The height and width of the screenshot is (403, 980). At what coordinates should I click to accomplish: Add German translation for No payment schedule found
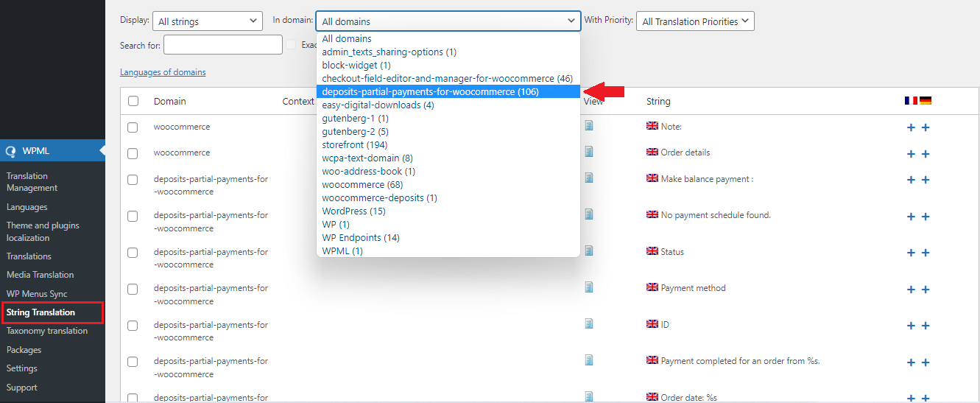click(x=926, y=217)
